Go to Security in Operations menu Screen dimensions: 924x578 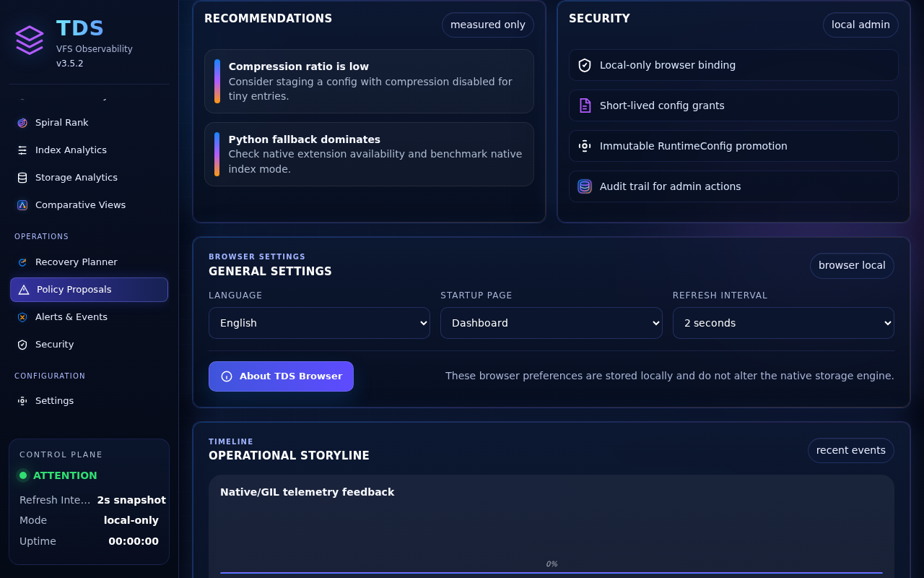point(89,345)
